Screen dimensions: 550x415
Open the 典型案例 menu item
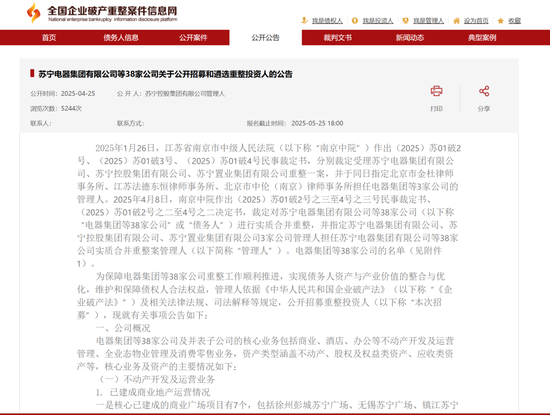pos(482,38)
